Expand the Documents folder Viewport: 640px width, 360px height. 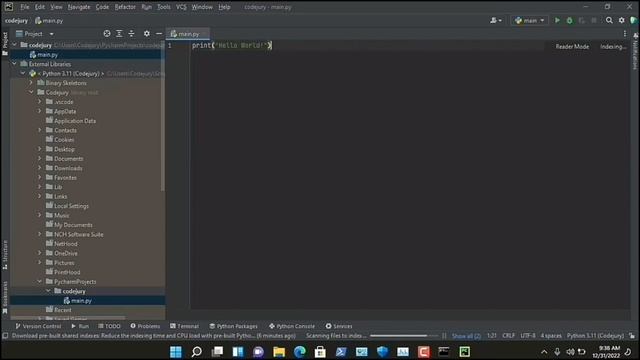click(40, 158)
